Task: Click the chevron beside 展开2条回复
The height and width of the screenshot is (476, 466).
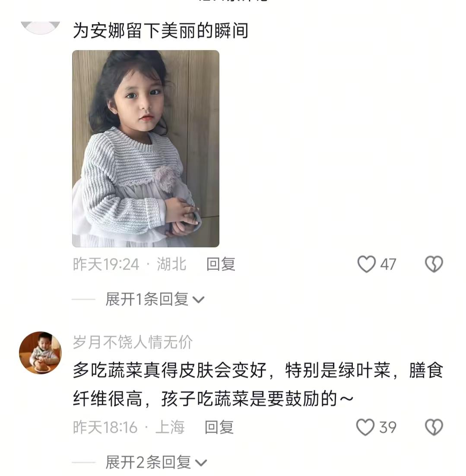Action: [x=201, y=463]
